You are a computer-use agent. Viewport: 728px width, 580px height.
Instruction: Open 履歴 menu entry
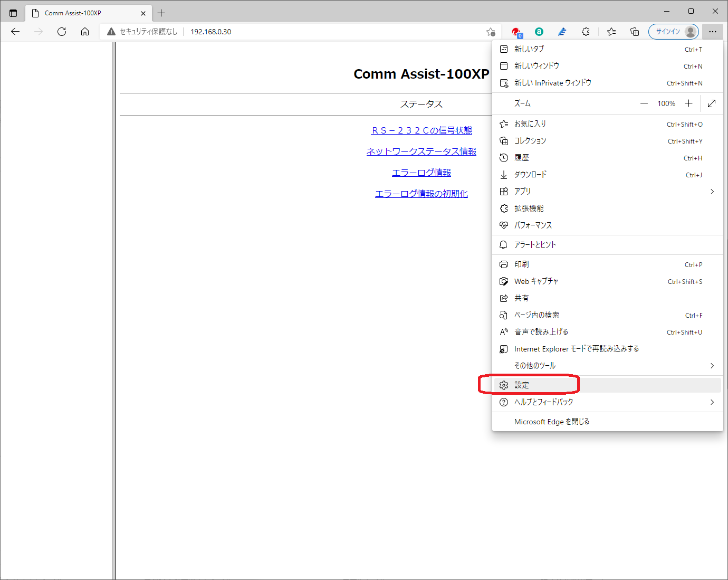tap(607, 158)
